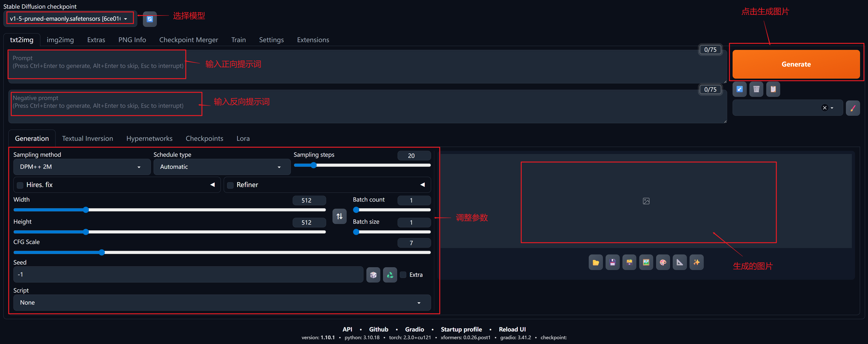Click the paintbrush edit styles icon
The height and width of the screenshot is (344, 868).
(x=853, y=108)
